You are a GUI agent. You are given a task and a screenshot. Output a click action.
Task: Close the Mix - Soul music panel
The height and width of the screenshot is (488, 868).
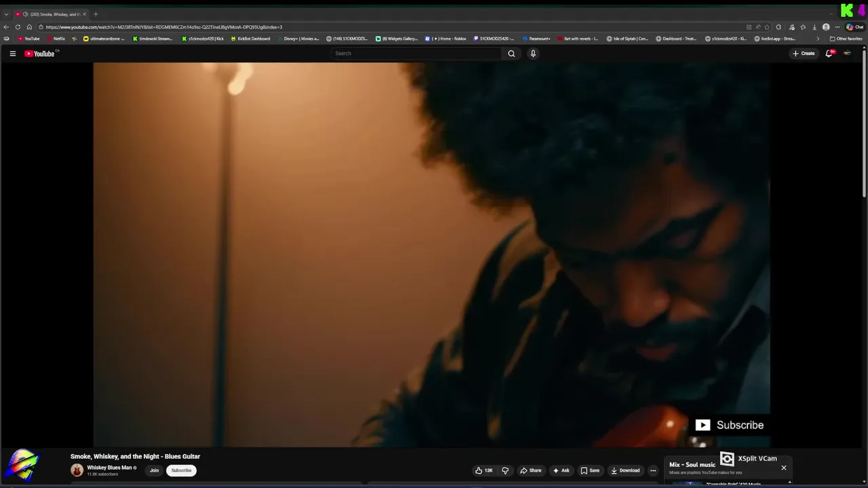pyautogui.click(x=784, y=468)
